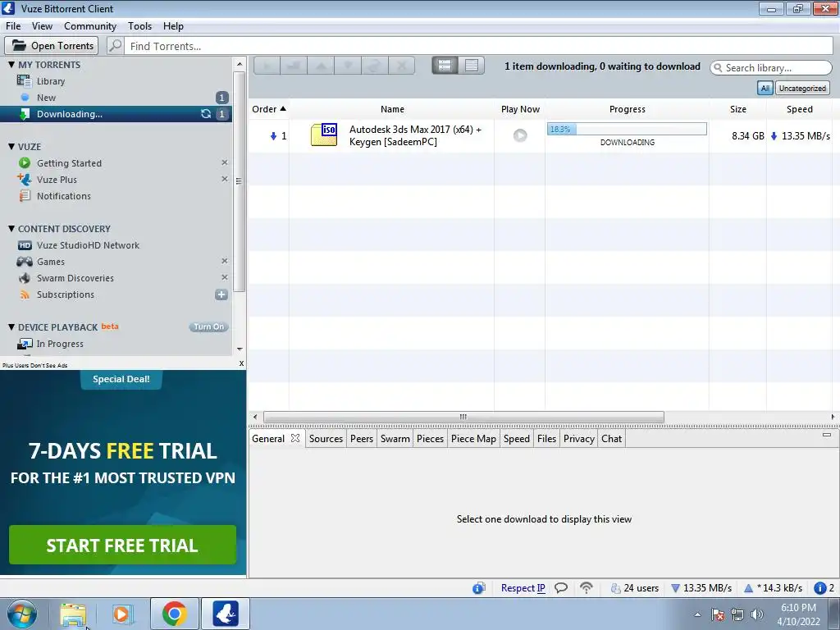The height and width of the screenshot is (630, 840).
Task: Open the Vuze StudioHD Network entry
Action: (87, 245)
